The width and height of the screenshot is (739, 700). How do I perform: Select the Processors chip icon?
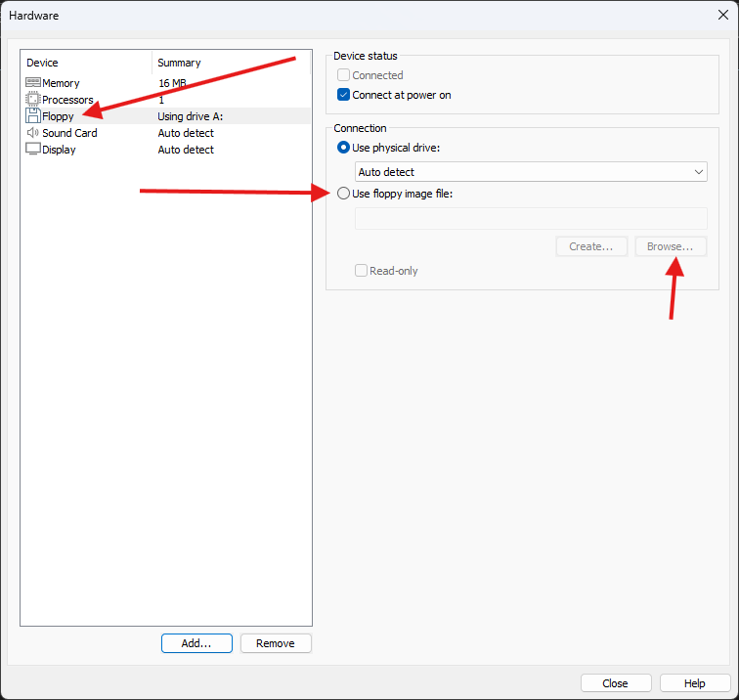[x=32, y=100]
